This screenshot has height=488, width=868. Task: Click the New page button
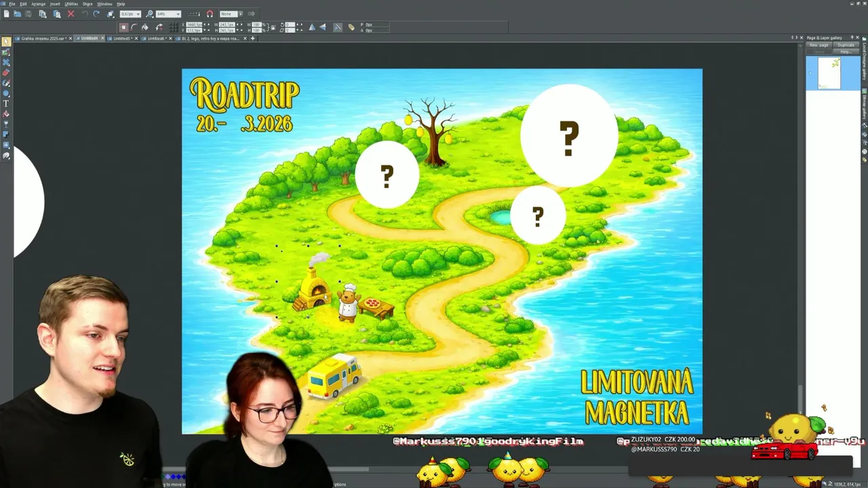[x=819, y=45]
